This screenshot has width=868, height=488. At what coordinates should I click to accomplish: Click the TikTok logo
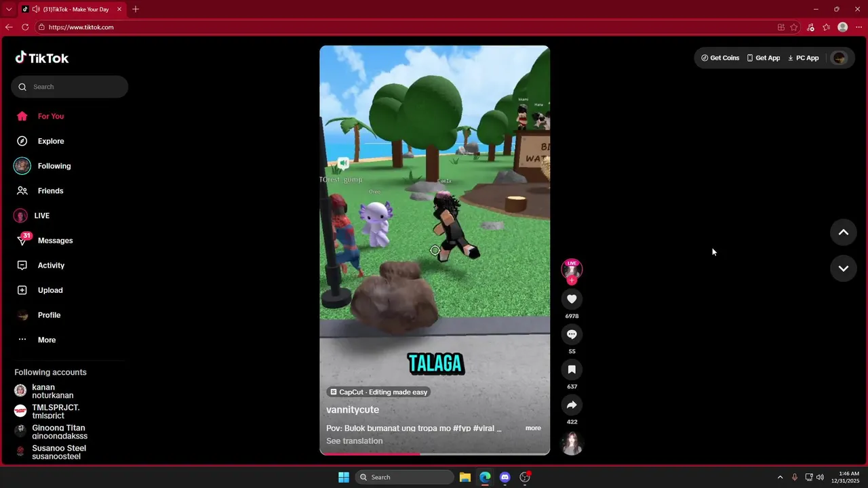[x=42, y=58]
